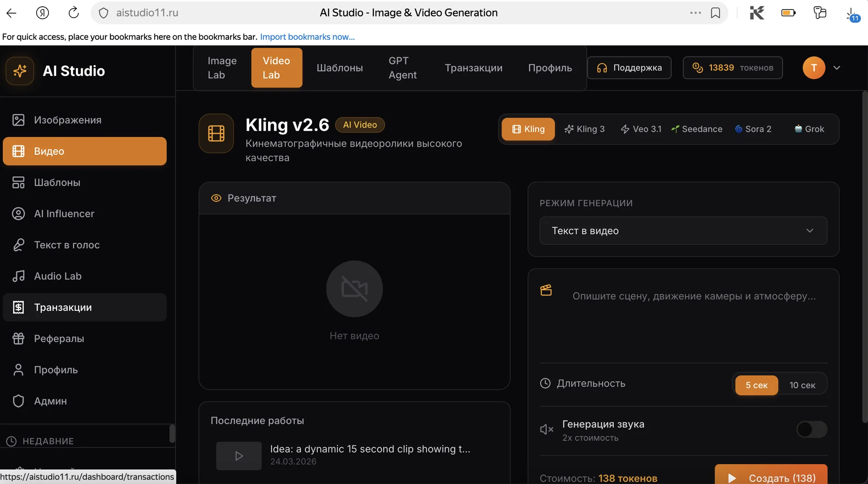Click the clock icon next to НЕДАВНИЕ
868x484 pixels.
(x=11, y=441)
